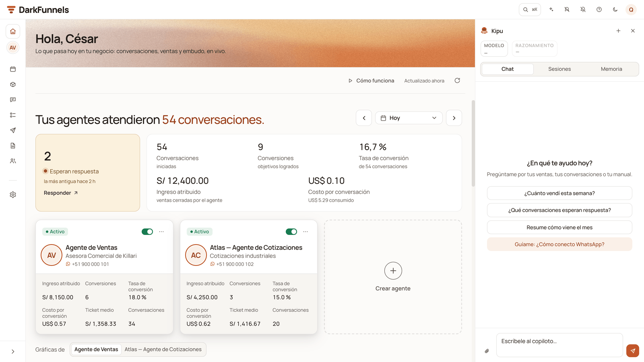Click the DarkFunnels logo
This screenshot has height=362, width=644.
point(38,10)
